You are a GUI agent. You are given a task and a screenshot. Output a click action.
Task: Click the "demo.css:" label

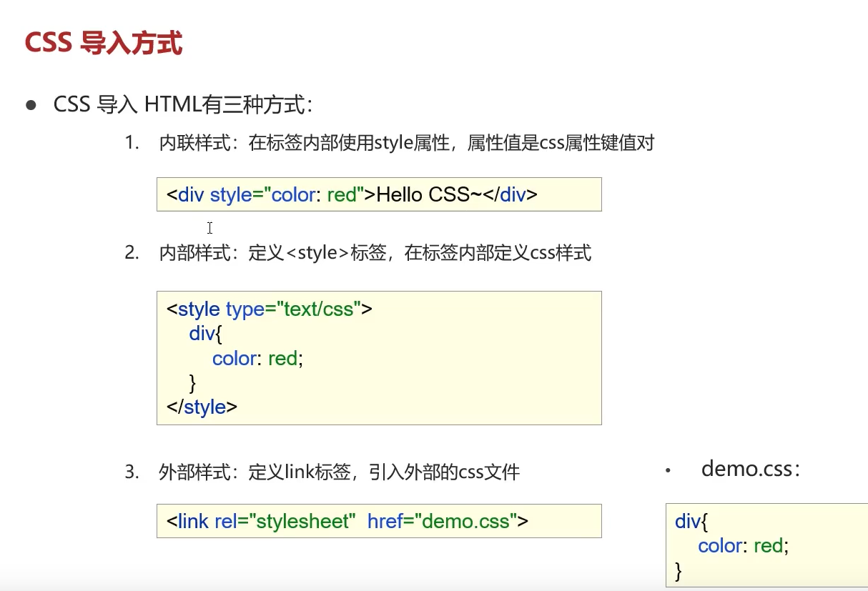[x=751, y=469]
